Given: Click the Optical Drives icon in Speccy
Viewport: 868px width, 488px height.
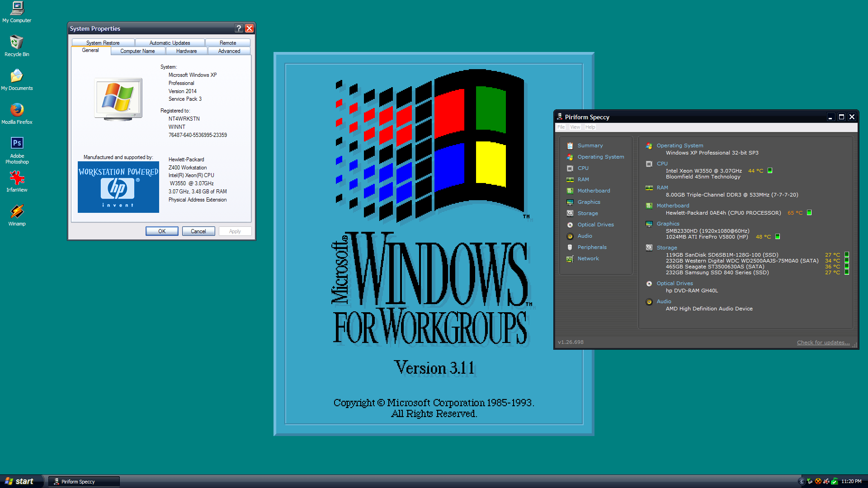Looking at the screenshot, I should [570, 225].
